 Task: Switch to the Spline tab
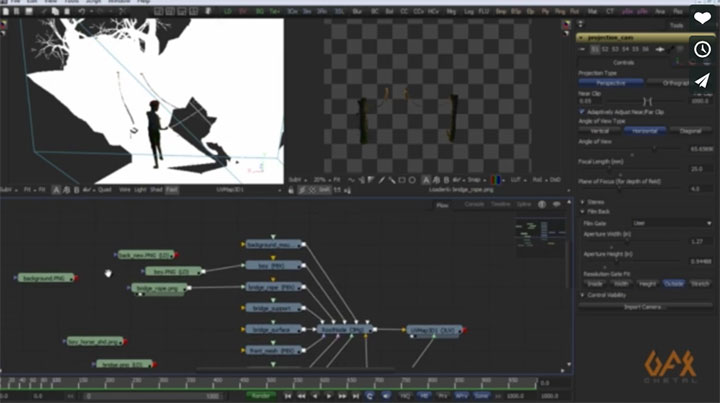pyautogui.click(x=524, y=204)
